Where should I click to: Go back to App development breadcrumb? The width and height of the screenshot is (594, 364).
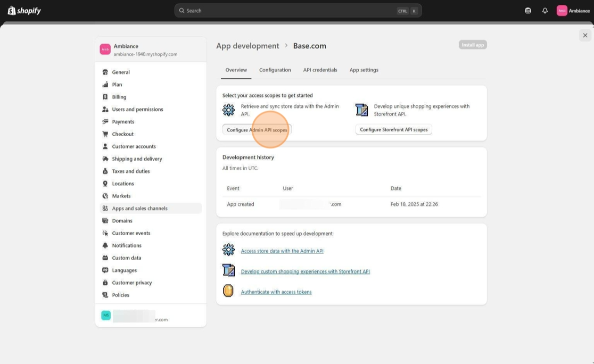(x=247, y=46)
